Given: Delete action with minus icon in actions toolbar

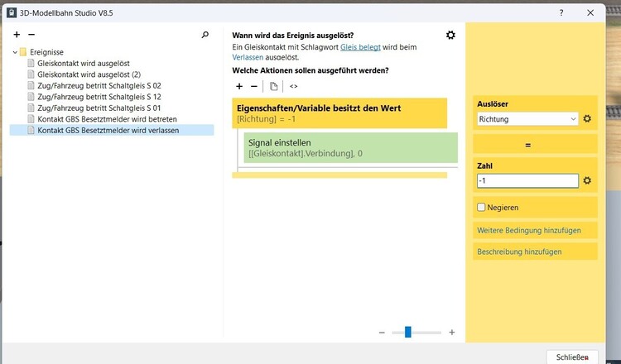Looking at the screenshot, I should pyautogui.click(x=254, y=86).
